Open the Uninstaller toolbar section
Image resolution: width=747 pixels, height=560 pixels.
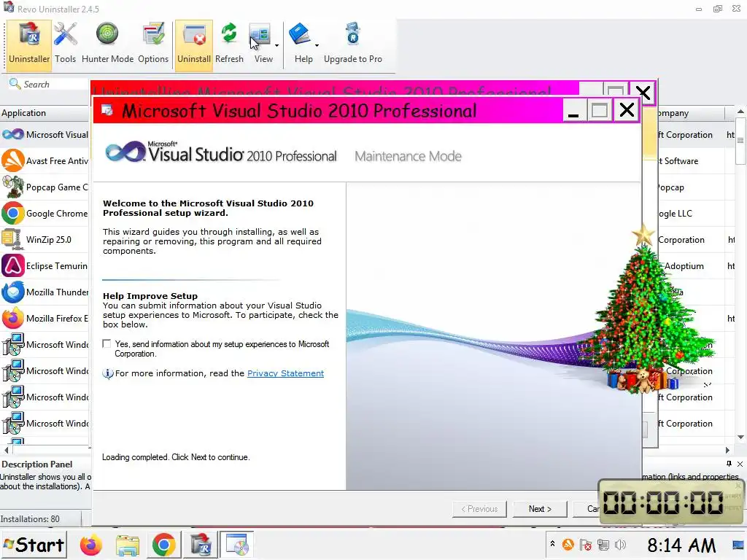[x=29, y=44]
